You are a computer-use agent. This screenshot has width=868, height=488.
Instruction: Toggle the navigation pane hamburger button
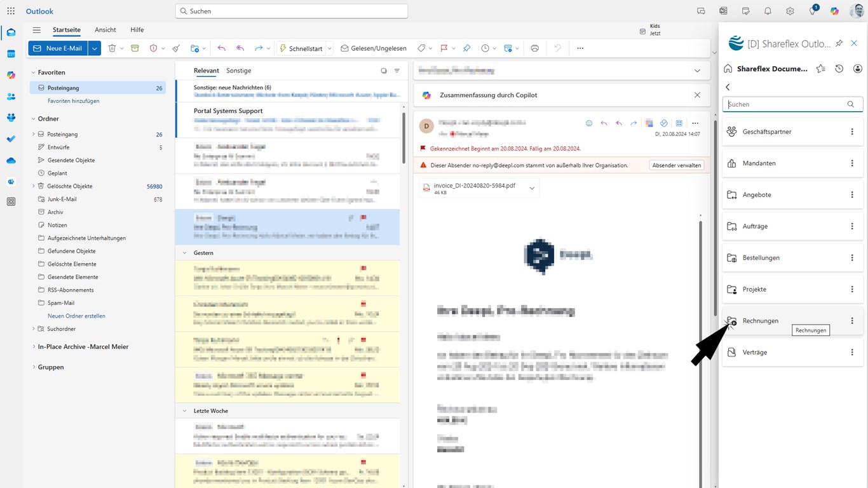[x=37, y=30]
